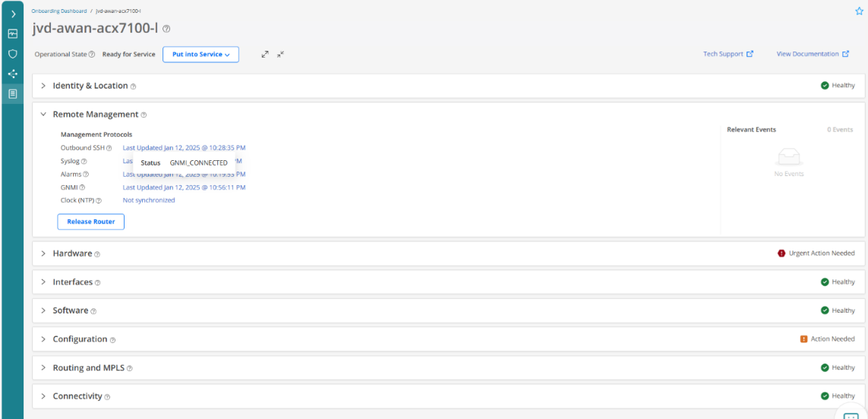Click the Not synchronized clock status
This screenshot has height=419, width=868.
(148, 200)
